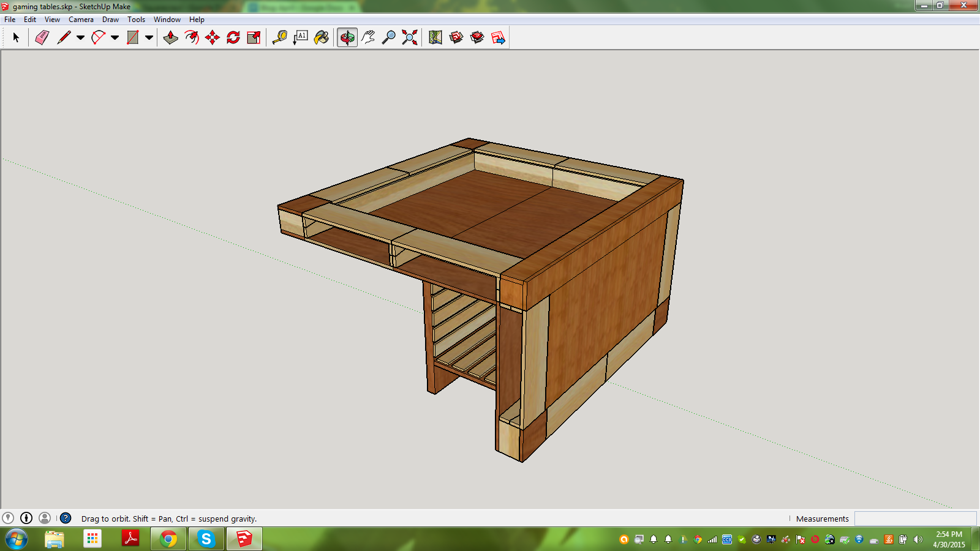This screenshot has height=551, width=980.
Task: Click the model credits info button
Action: (x=26, y=518)
